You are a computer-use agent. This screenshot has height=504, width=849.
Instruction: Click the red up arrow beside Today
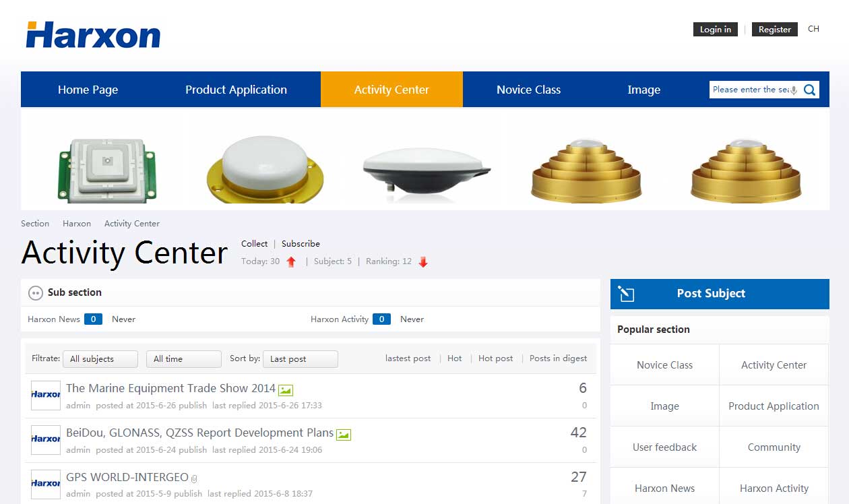[x=291, y=262]
